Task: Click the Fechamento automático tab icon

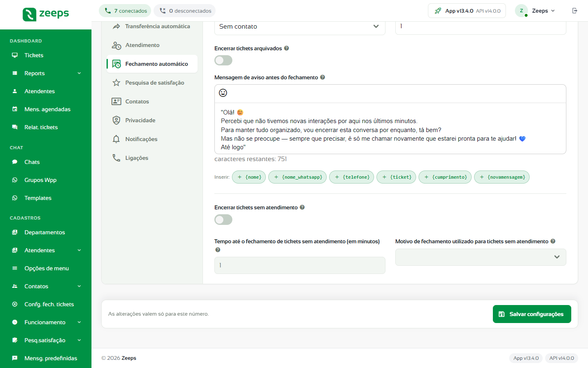Action: pos(116,64)
